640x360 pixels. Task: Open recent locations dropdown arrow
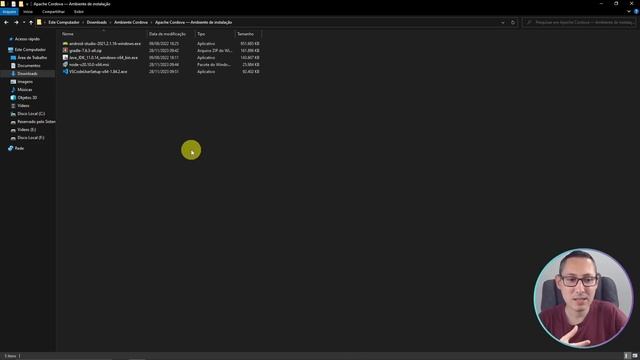coord(24,22)
